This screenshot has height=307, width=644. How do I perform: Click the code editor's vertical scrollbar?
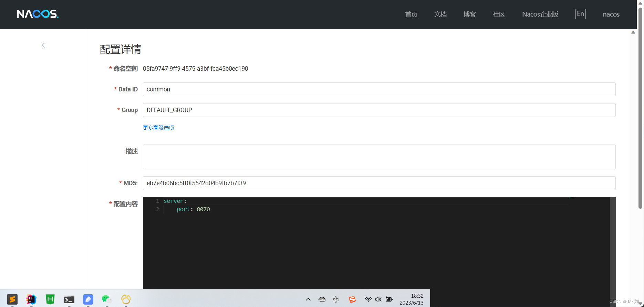click(613, 243)
